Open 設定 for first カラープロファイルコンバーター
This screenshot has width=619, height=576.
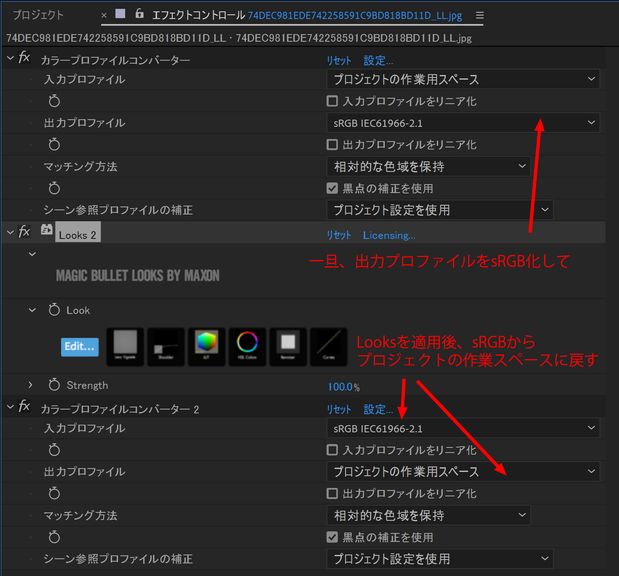tap(378, 61)
